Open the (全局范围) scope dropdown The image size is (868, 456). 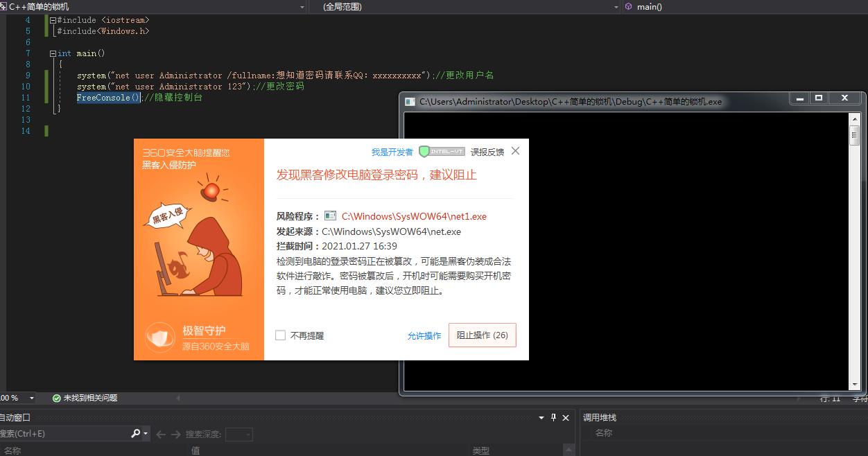(x=616, y=7)
